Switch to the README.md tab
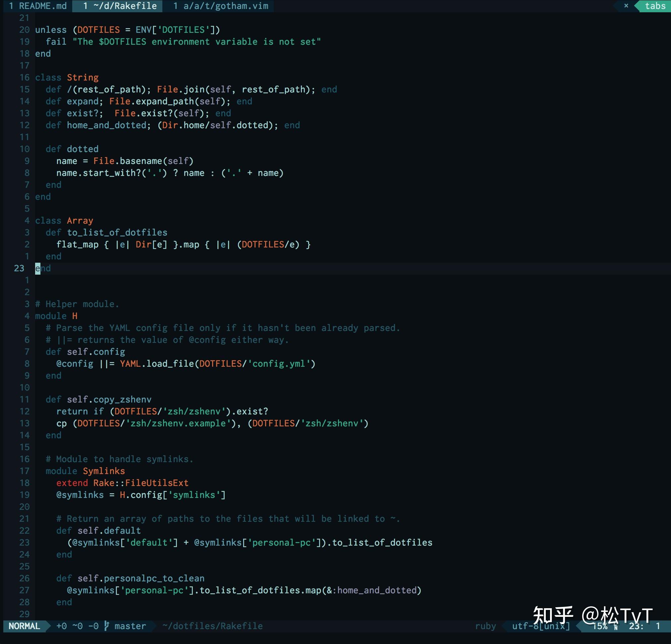671x644 pixels. coord(38,6)
